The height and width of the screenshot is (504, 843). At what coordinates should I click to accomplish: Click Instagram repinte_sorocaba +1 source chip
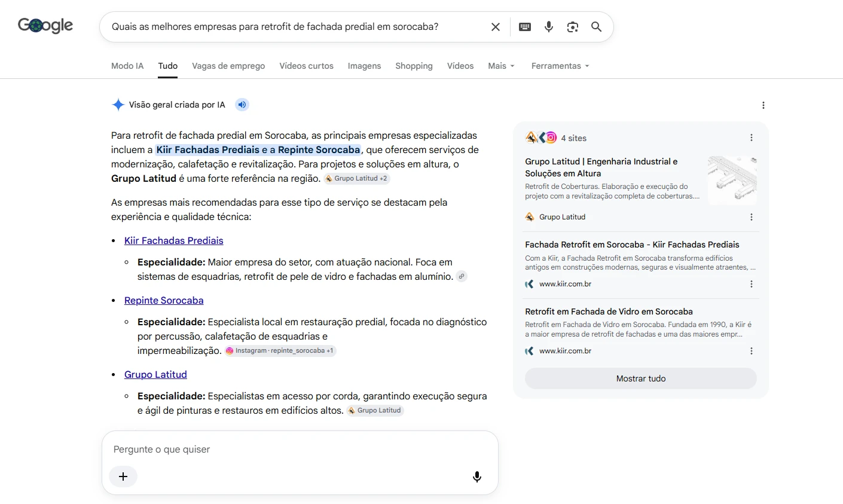click(280, 350)
